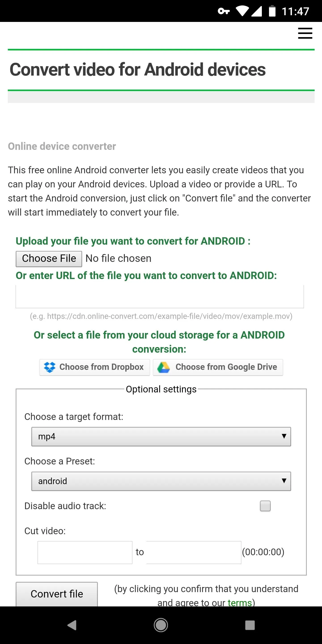
Task: Click the Cut video end time field
Action: [194, 553]
